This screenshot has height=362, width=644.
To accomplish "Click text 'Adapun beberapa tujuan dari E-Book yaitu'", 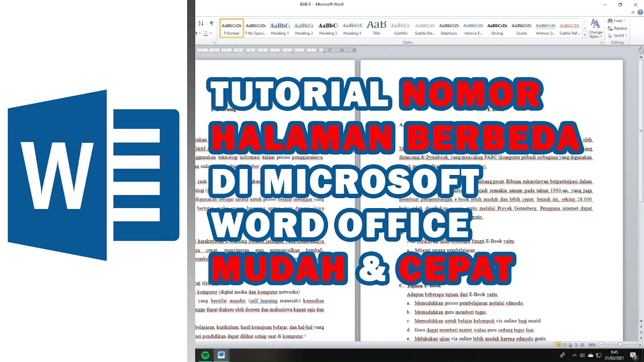I will [x=452, y=295].
